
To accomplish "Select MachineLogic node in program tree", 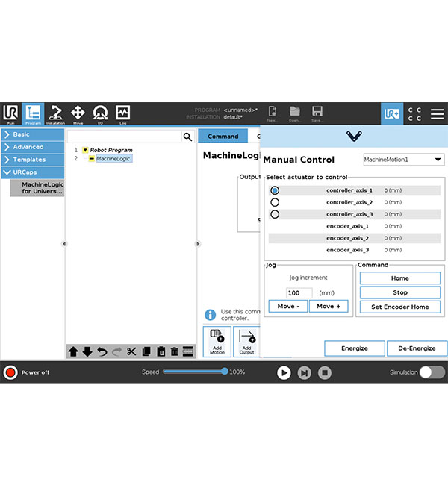I will pyautogui.click(x=113, y=159).
